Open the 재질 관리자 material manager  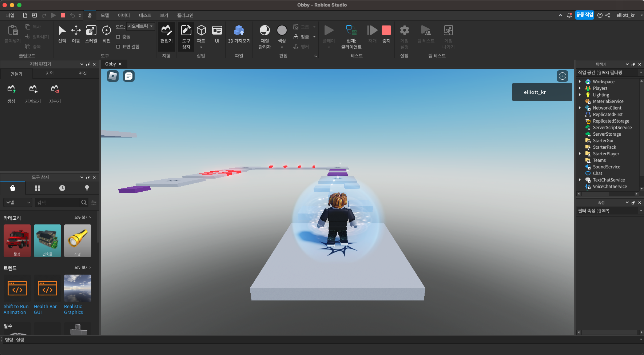click(x=265, y=37)
